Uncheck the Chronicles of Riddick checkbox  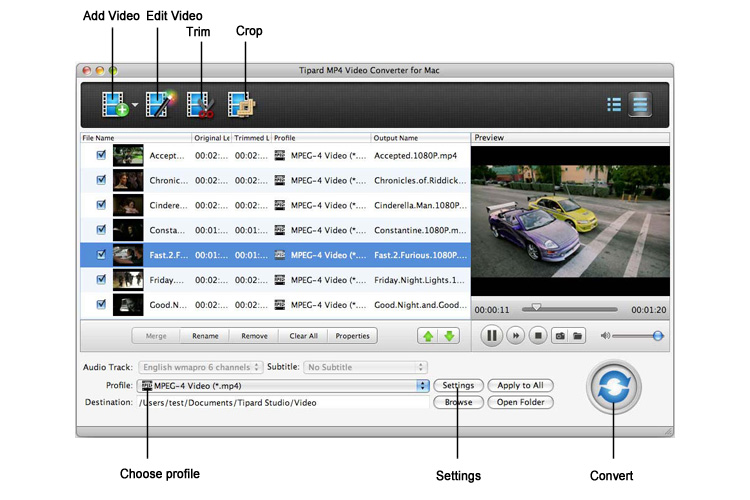101,180
